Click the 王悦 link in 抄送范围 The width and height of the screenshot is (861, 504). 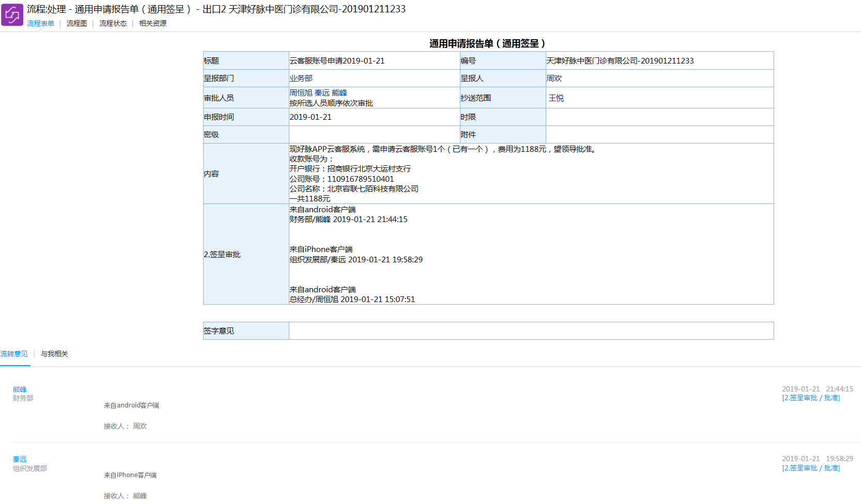coord(556,98)
